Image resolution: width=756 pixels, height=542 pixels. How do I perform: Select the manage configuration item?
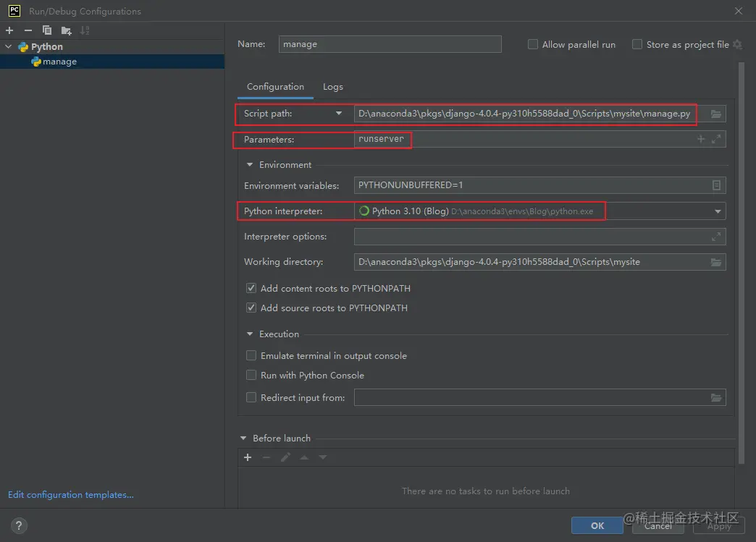click(x=112, y=62)
